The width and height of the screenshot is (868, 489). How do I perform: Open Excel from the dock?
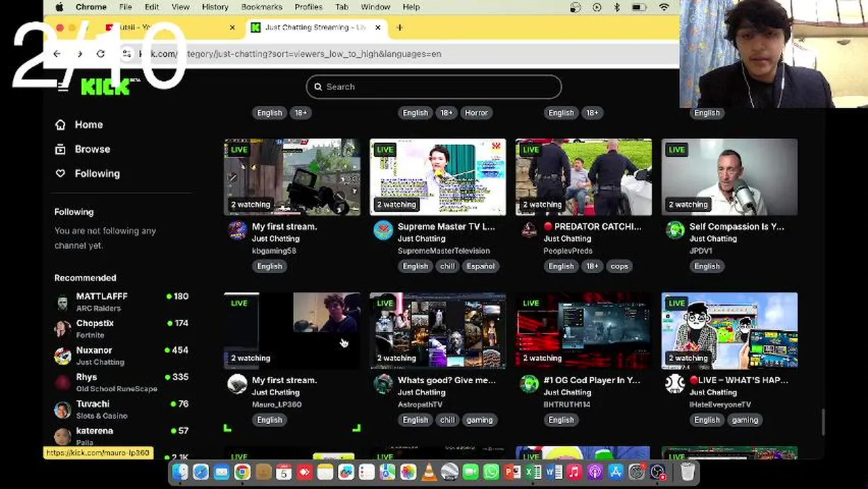click(x=534, y=472)
